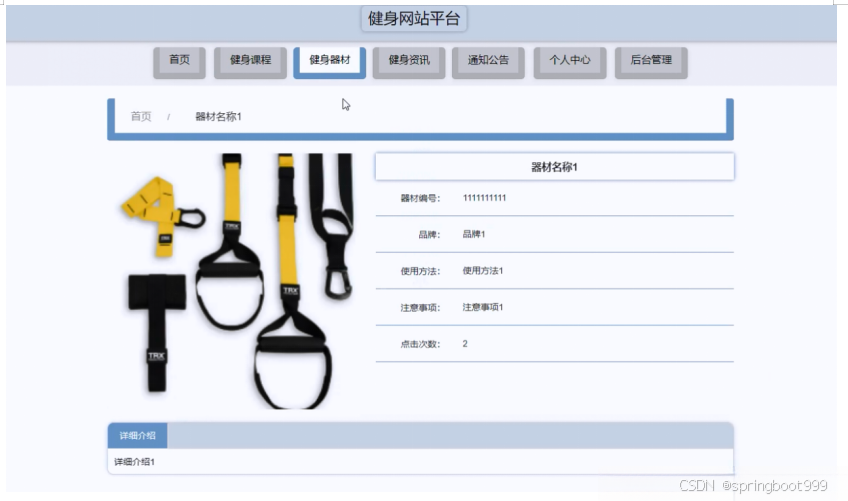The image size is (848, 501).
Task: Click the 注意事项 field label
Action: coord(420,308)
